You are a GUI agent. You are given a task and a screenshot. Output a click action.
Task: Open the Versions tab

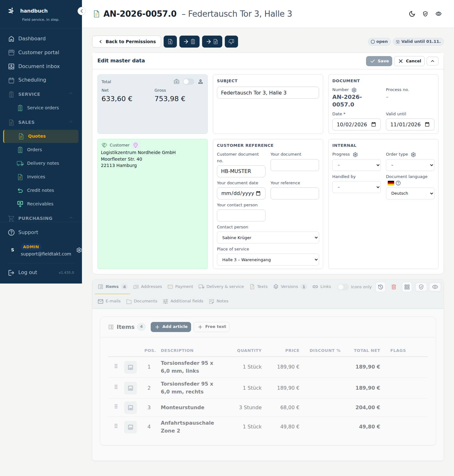tap(290, 287)
